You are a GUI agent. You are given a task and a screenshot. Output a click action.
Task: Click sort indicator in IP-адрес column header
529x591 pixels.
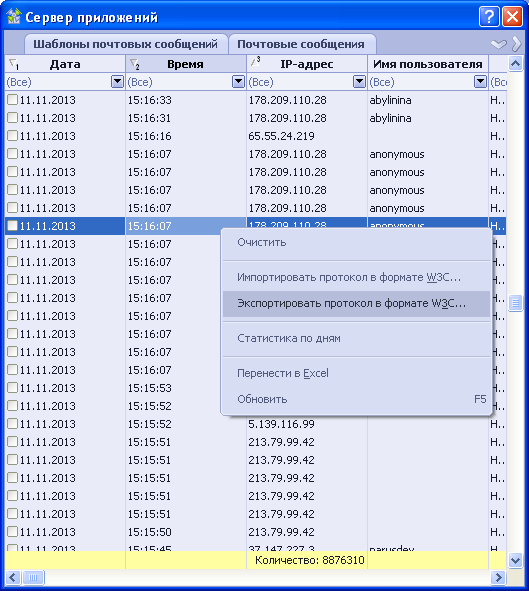[x=256, y=61]
